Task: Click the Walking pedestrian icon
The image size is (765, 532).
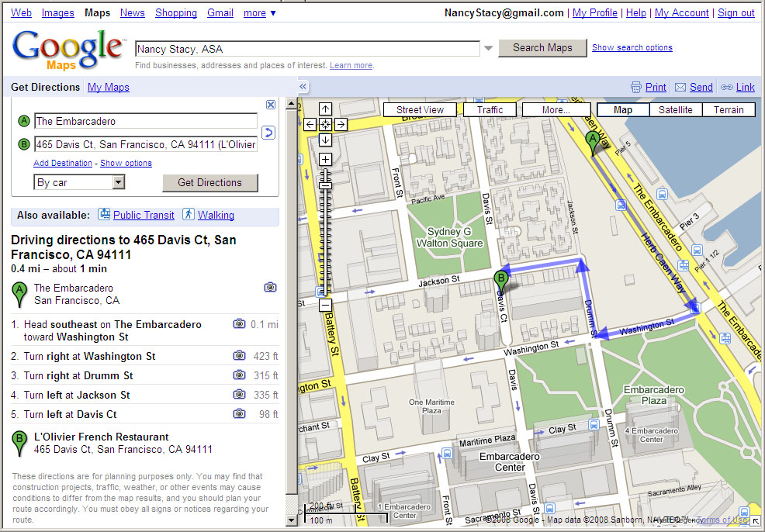Action: click(x=189, y=214)
